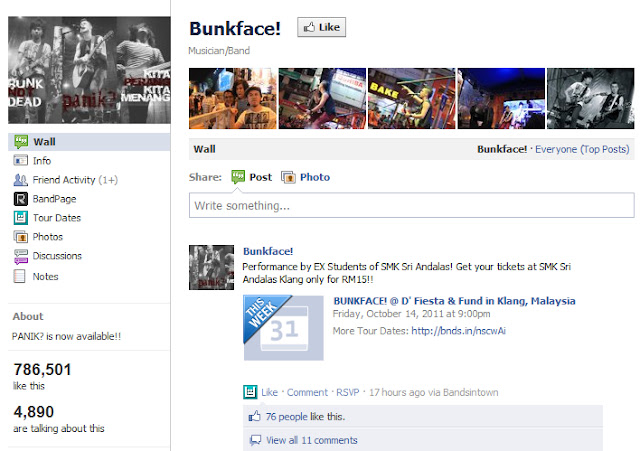Open second photo strip thumbnail of guitarist
This screenshot has height=451, width=640.
coord(322,98)
